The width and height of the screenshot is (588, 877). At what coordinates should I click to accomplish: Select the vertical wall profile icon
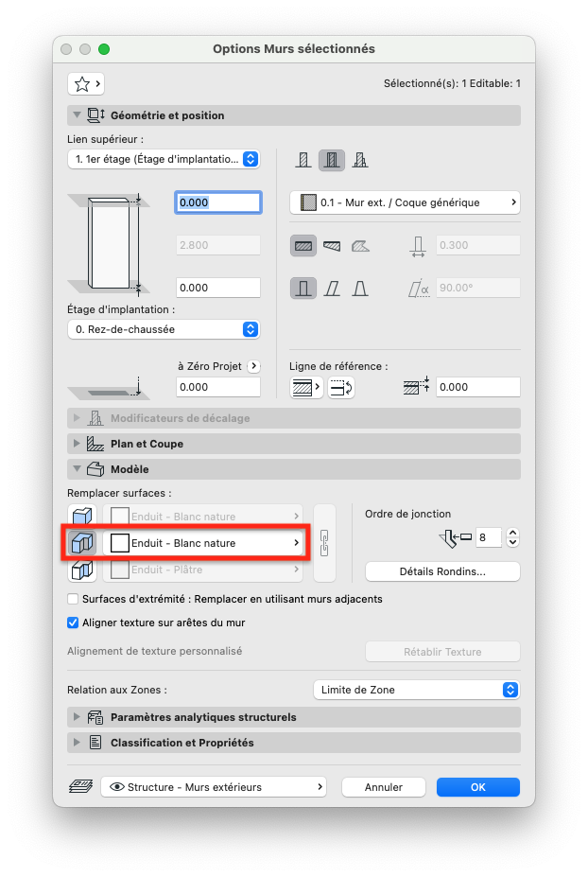pyautogui.click(x=303, y=288)
